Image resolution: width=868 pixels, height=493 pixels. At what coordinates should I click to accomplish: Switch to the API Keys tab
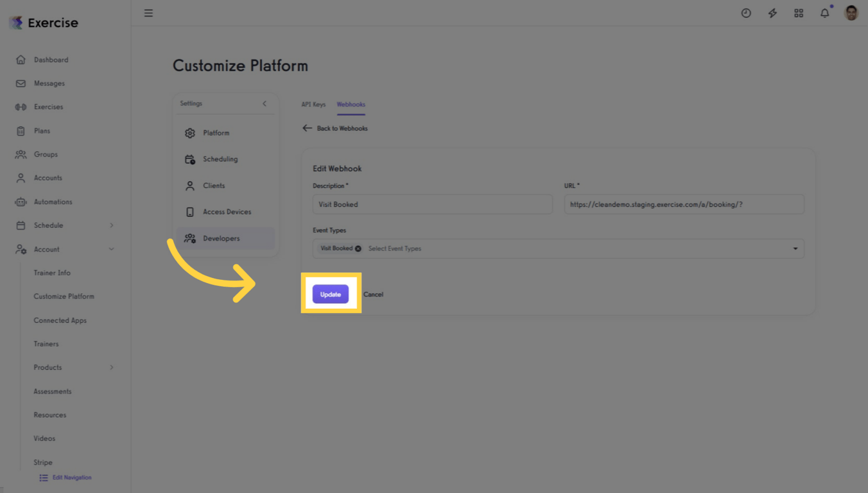click(313, 104)
